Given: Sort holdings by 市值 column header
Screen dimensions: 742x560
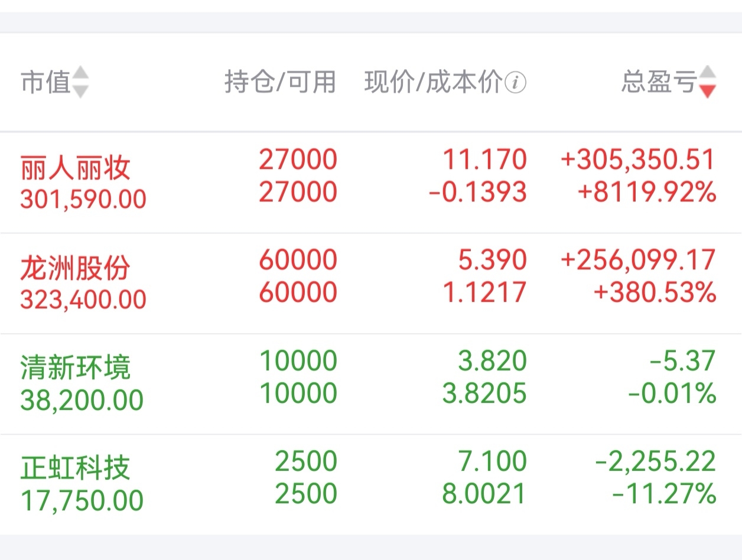Looking at the screenshot, I should [x=46, y=82].
